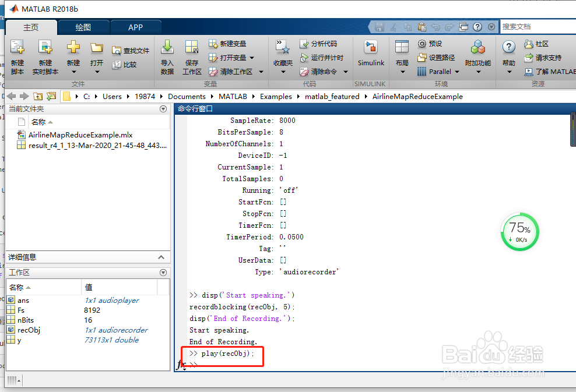The image size is (576, 392).
Task: Click matlab_featured in address path
Action: [332, 97]
